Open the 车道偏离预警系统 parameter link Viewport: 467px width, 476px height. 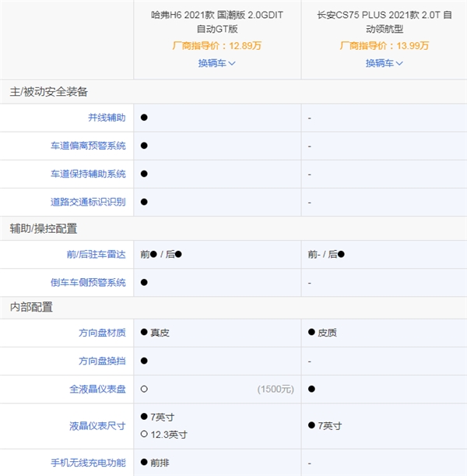88,146
